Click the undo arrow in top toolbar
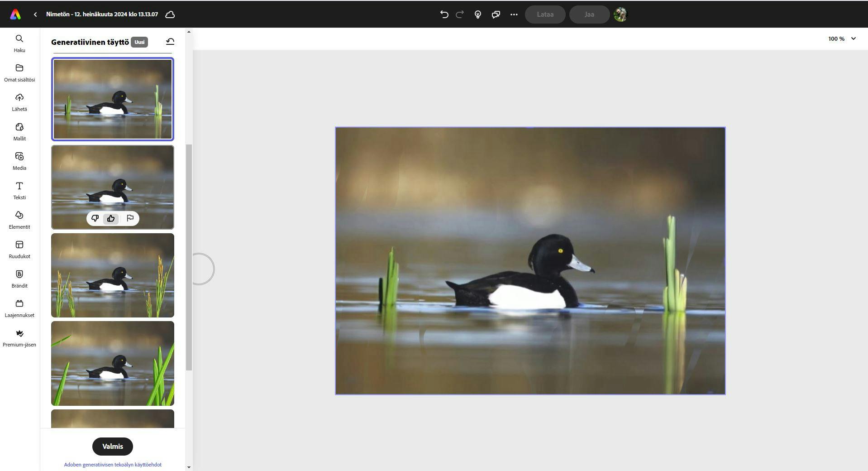 pyautogui.click(x=444, y=14)
